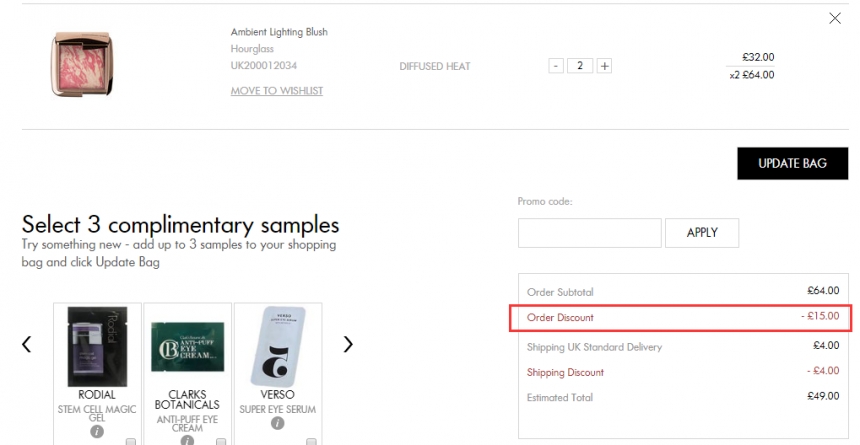The width and height of the screenshot is (860, 445).
Task: Open info icon for Rodial sample
Action: coord(97,431)
